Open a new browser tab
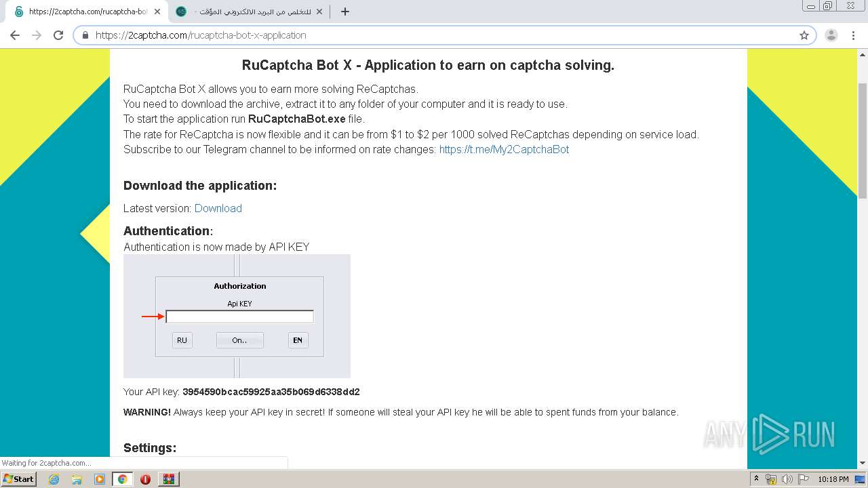This screenshot has width=868, height=488. [x=344, y=12]
